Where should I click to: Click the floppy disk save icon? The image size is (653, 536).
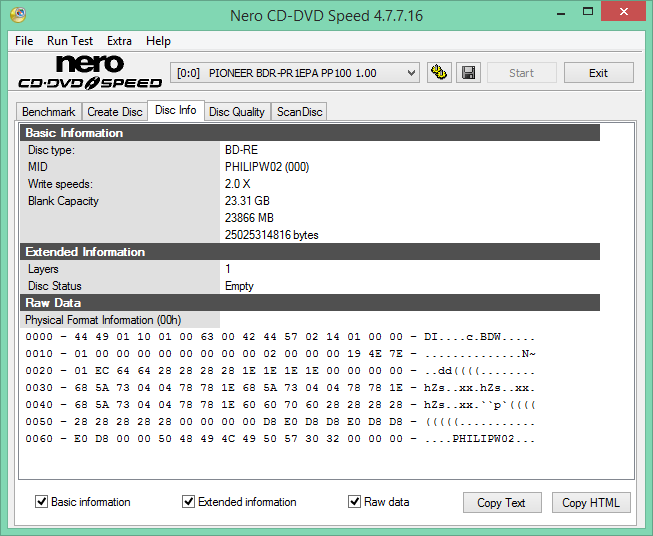[x=469, y=73]
